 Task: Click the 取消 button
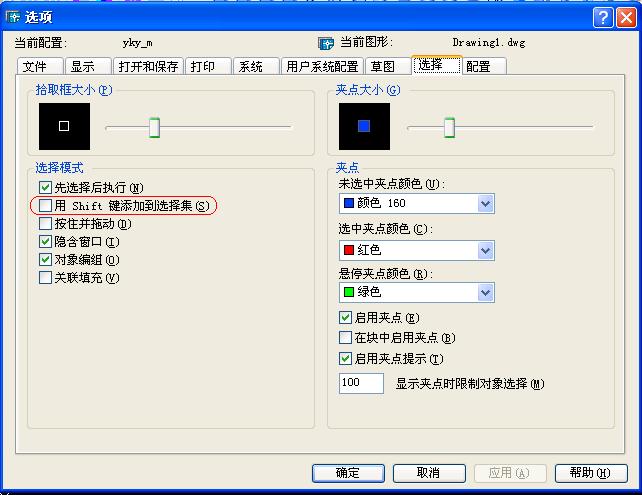point(429,473)
